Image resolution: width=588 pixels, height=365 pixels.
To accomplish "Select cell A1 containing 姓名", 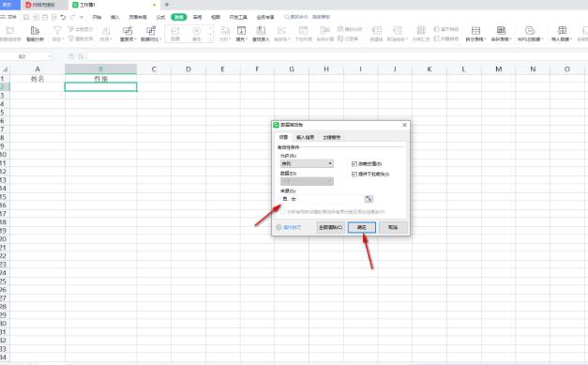I will coord(38,79).
